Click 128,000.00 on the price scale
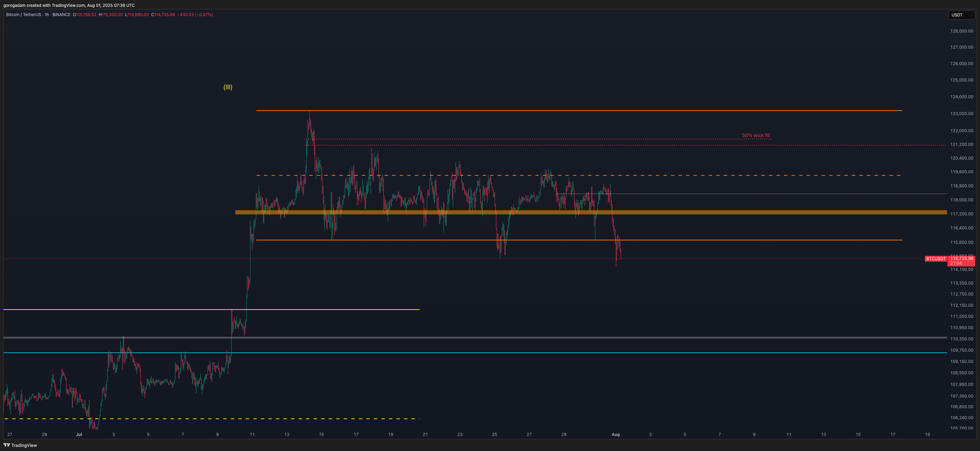This screenshot has width=980, height=451. coord(962,31)
